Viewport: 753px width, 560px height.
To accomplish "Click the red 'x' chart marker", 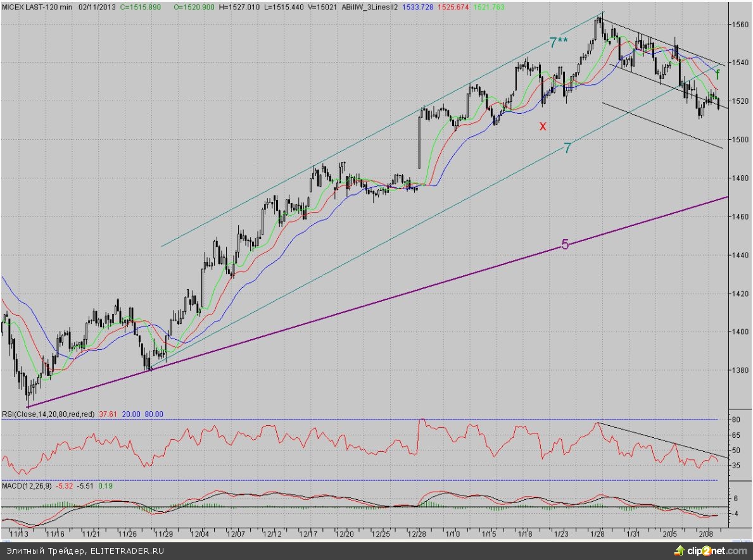I will 542,127.
